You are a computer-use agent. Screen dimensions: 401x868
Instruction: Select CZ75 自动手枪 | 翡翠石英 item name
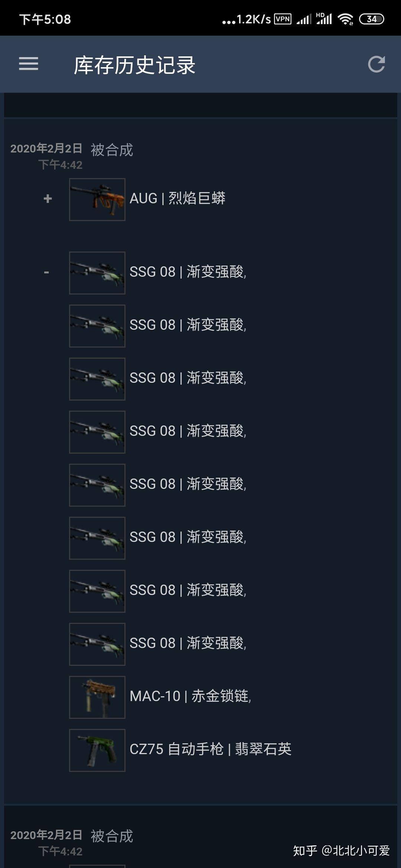[x=211, y=749]
